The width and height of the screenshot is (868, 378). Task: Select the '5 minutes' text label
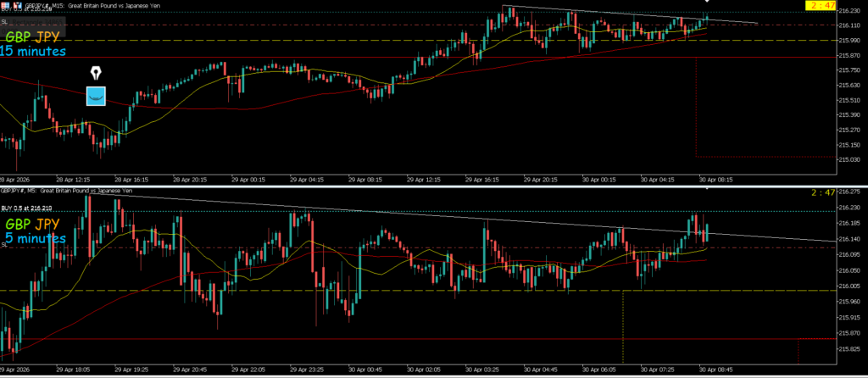pyautogui.click(x=36, y=239)
